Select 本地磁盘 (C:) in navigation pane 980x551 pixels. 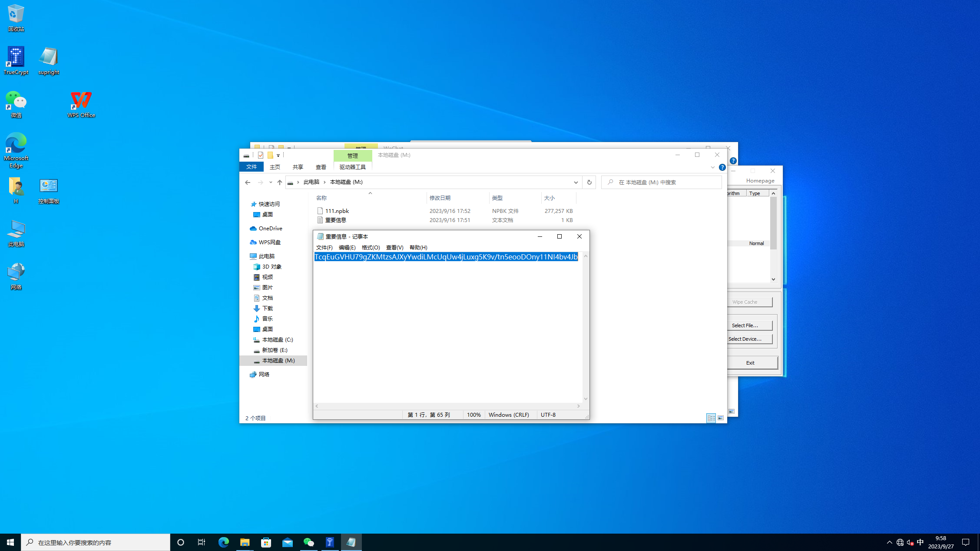(x=277, y=340)
